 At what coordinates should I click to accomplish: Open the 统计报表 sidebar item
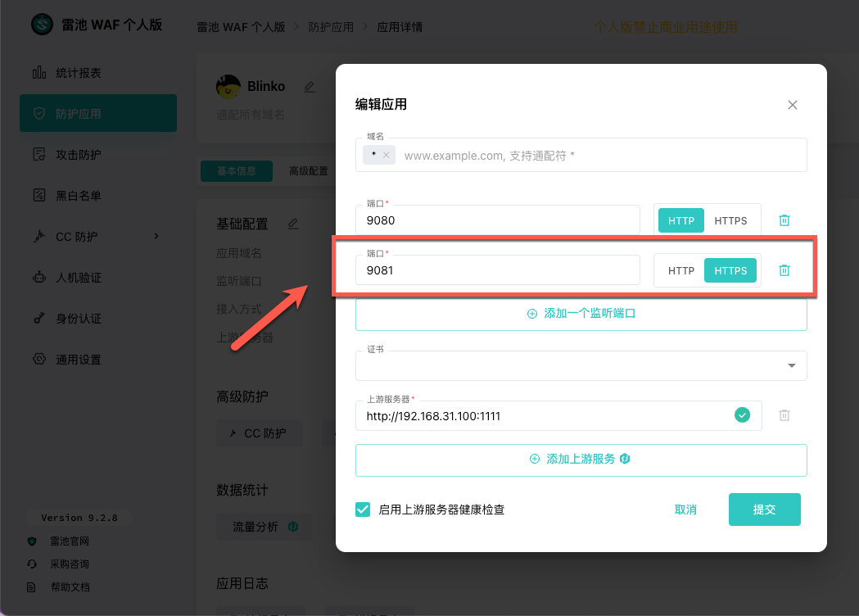click(x=98, y=73)
